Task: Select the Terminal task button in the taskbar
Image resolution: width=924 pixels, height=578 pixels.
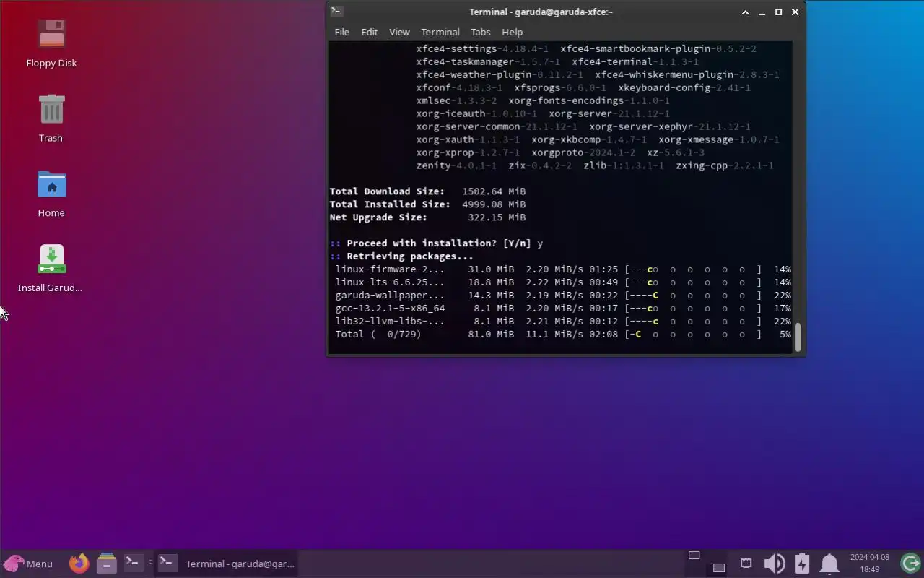Action: (x=226, y=564)
